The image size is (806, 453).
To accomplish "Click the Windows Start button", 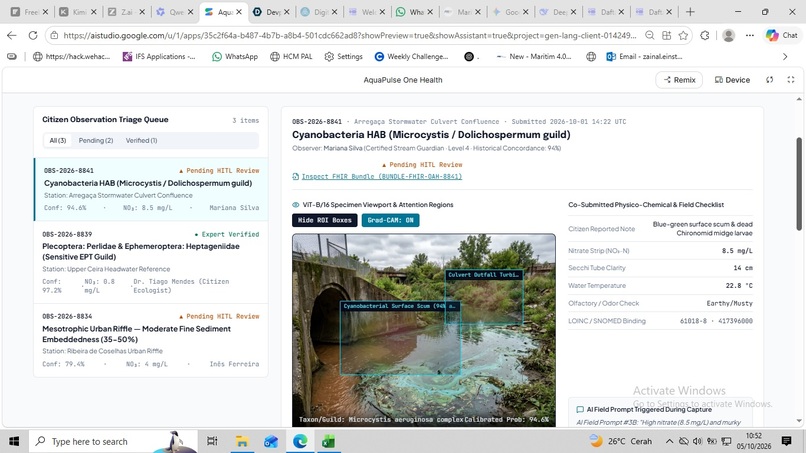I will 14,441.
